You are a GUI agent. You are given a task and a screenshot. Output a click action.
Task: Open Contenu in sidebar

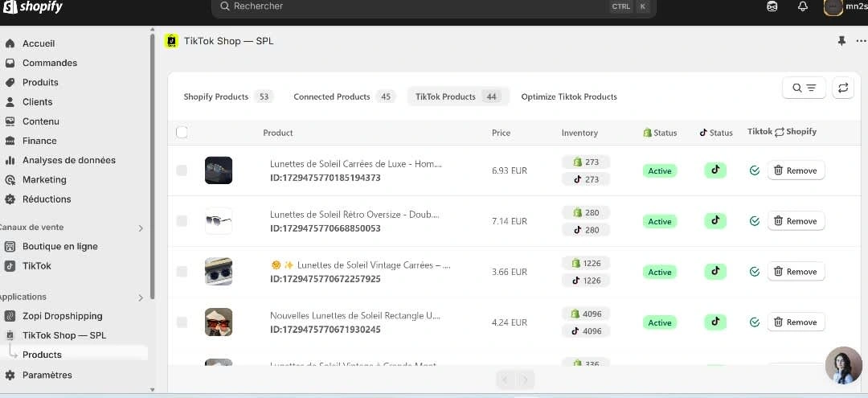(x=40, y=121)
